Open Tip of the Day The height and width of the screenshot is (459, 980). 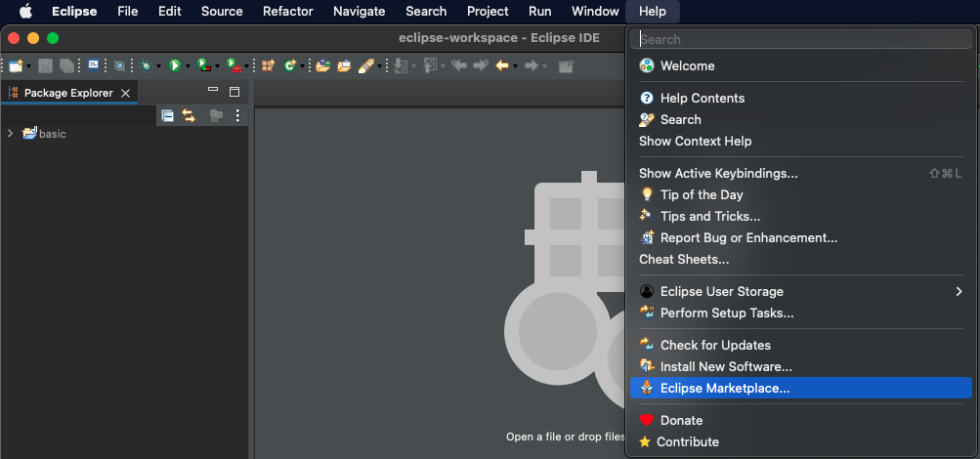pyautogui.click(x=801, y=195)
